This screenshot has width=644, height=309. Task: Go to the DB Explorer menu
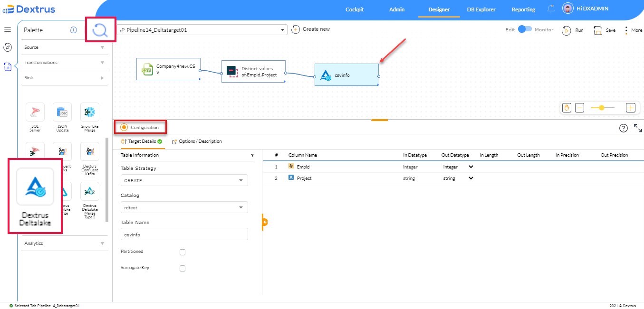[481, 9]
